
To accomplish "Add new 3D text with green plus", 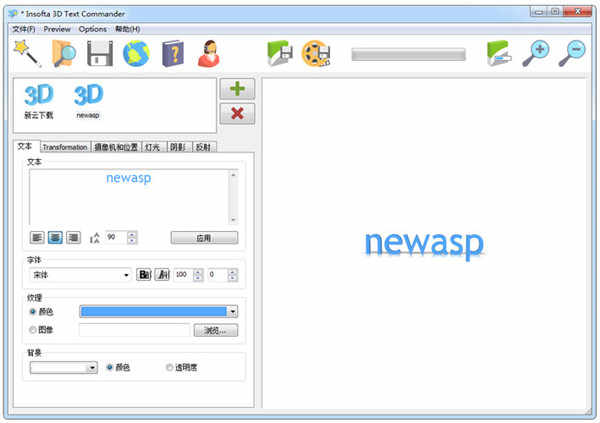I will 237,89.
